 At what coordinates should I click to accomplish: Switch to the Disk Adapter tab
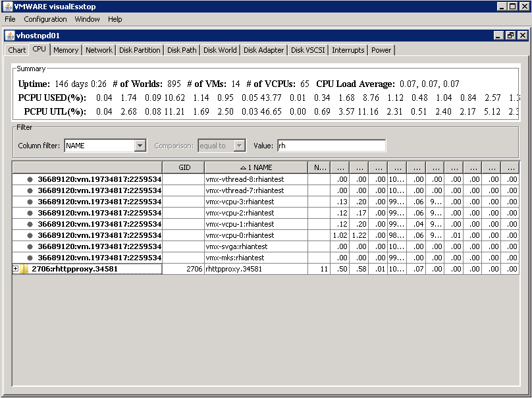pyautogui.click(x=263, y=50)
